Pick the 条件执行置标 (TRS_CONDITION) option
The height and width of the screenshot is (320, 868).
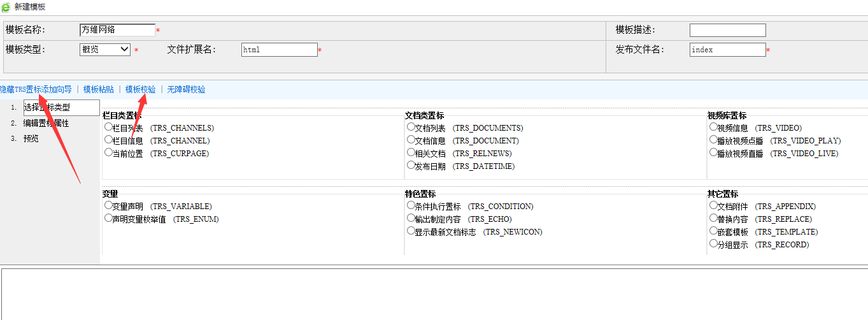pyautogui.click(x=411, y=205)
